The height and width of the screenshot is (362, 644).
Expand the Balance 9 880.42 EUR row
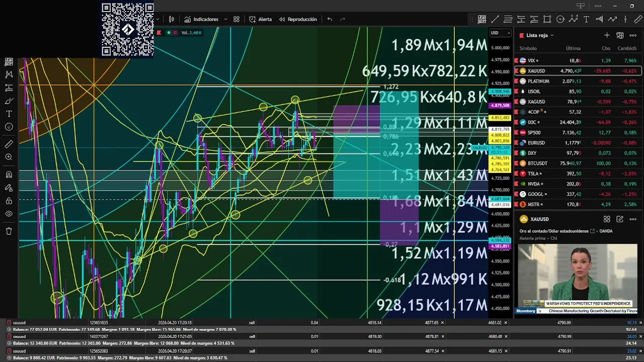(9, 357)
